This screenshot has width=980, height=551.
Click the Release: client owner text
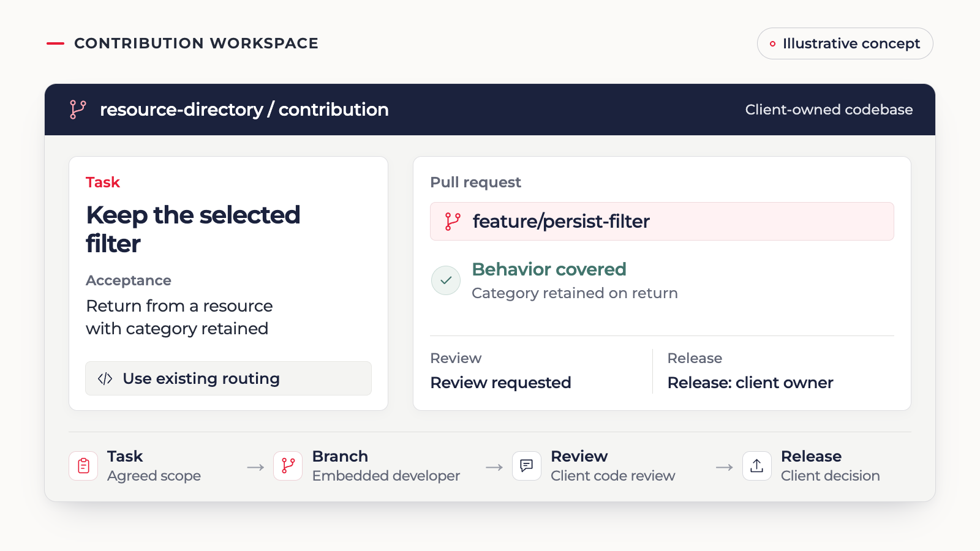tap(750, 383)
